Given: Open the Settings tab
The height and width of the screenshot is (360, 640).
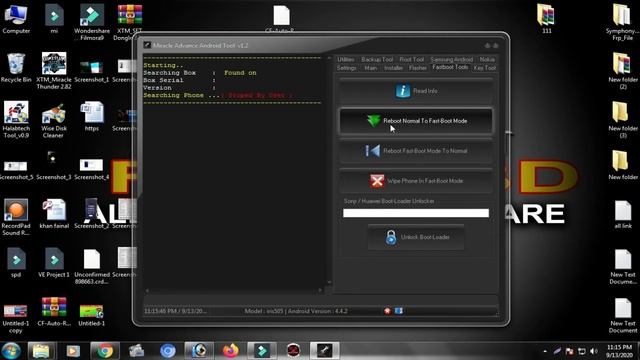Looking at the screenshot, I should 347,68.
